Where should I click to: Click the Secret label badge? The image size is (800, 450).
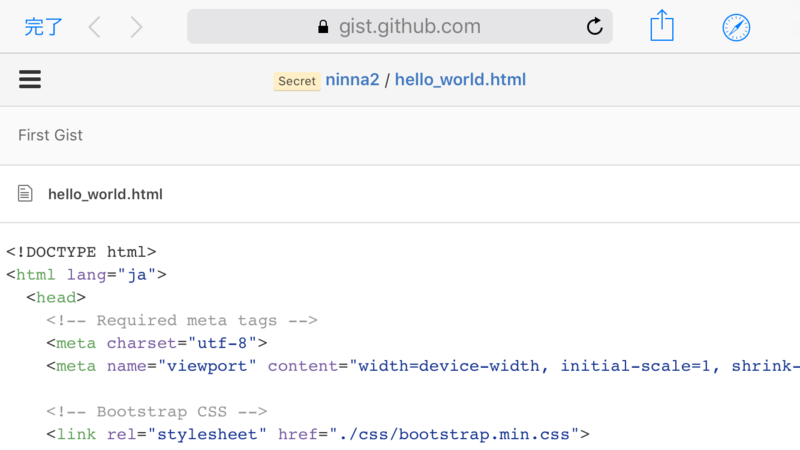[297, 81]
